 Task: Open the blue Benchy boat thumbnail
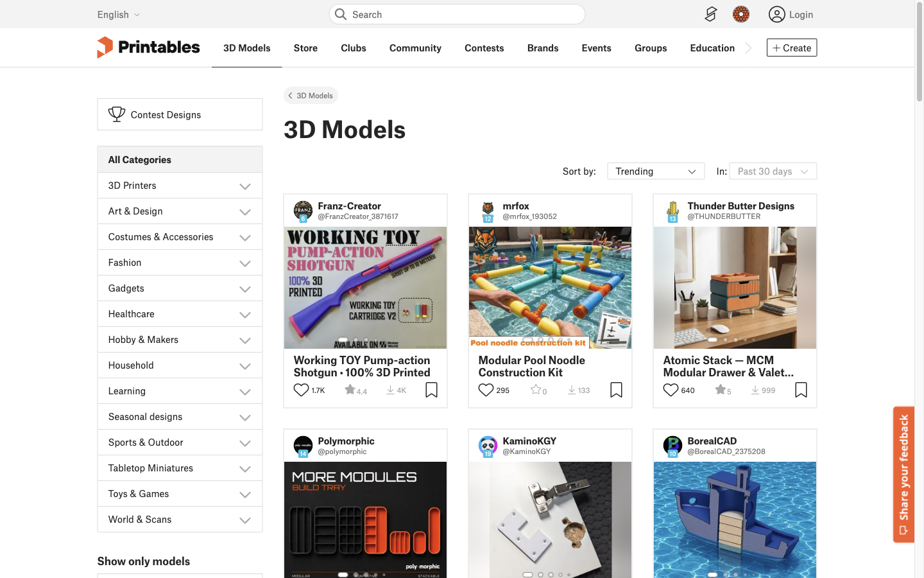click(735, 520)
